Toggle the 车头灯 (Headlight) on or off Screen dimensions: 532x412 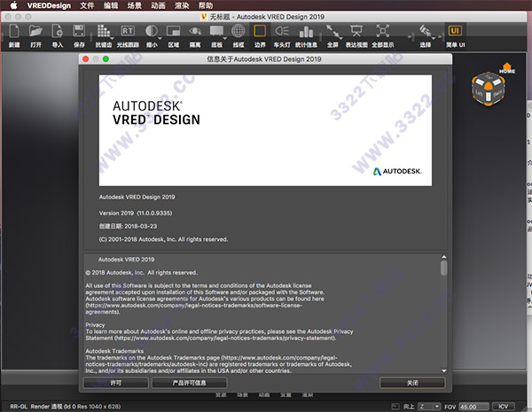click(281, 32)
